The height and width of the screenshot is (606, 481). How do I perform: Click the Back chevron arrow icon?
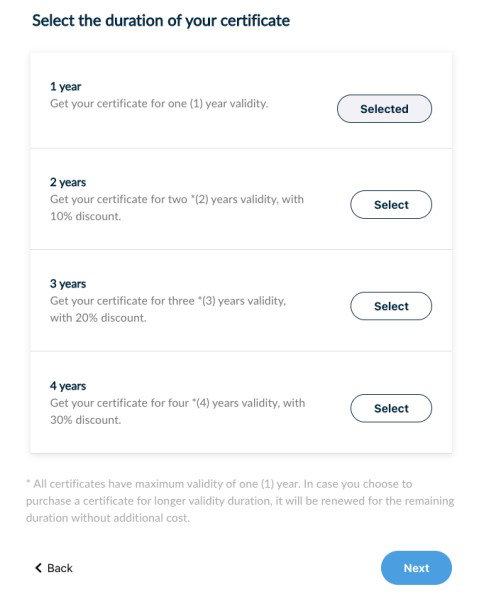38,568
